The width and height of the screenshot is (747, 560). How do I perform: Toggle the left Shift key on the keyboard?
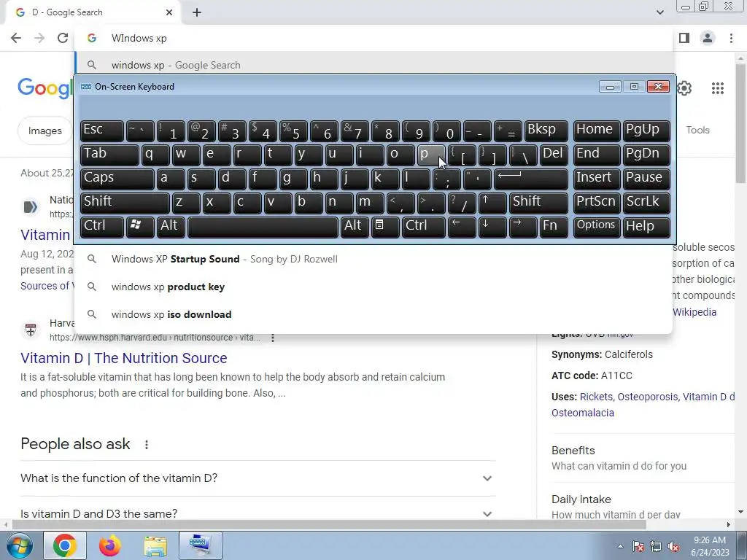point(125,203)
